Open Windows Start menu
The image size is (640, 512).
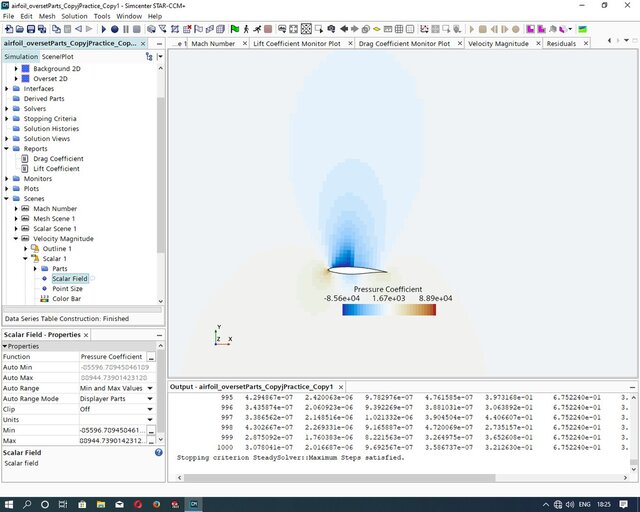9,504
